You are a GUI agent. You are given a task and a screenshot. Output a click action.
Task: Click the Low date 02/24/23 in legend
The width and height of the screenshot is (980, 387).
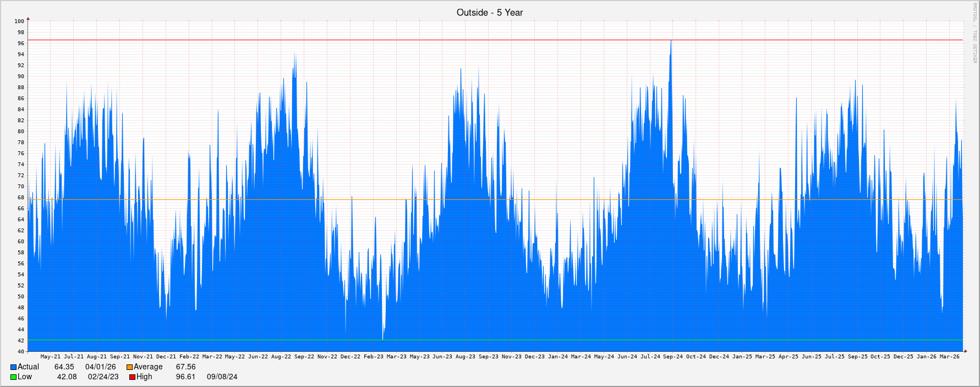tap(103, 377)
